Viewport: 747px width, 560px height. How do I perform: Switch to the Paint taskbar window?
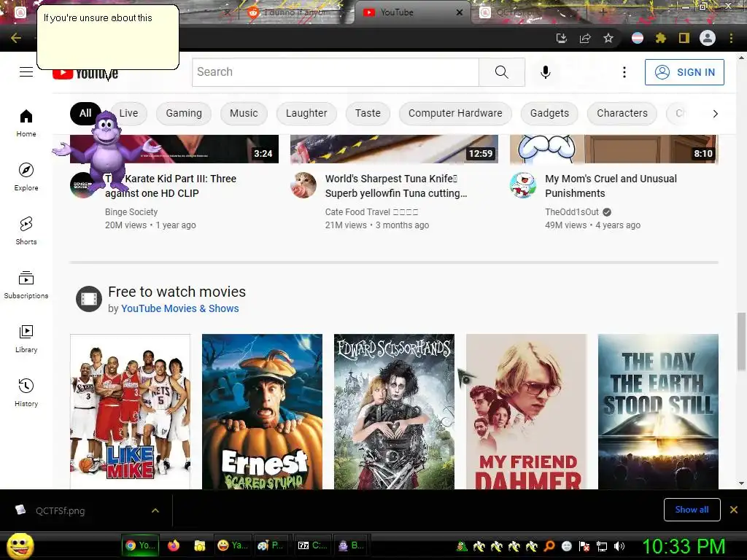tap(270, 545)
